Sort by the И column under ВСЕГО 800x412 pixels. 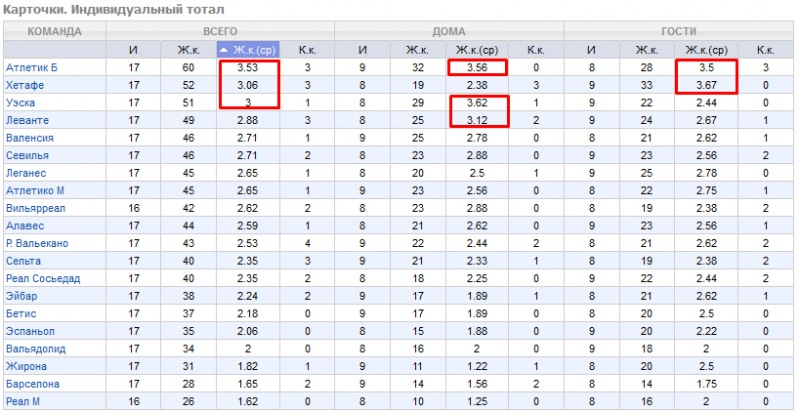click(134, 50)
